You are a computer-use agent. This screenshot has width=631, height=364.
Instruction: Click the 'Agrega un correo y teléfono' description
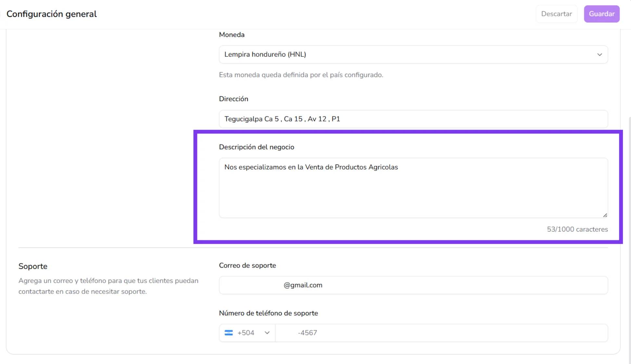coord(108,286)
